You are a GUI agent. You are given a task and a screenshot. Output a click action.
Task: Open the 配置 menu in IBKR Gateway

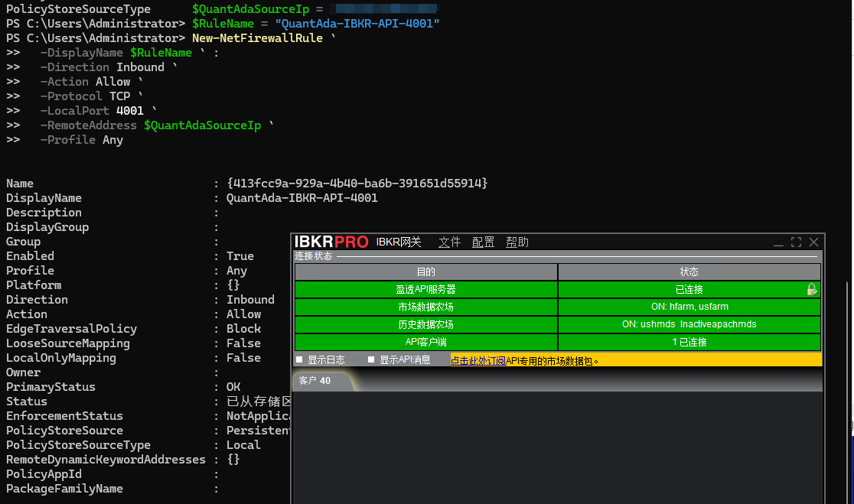pos(483,242)
